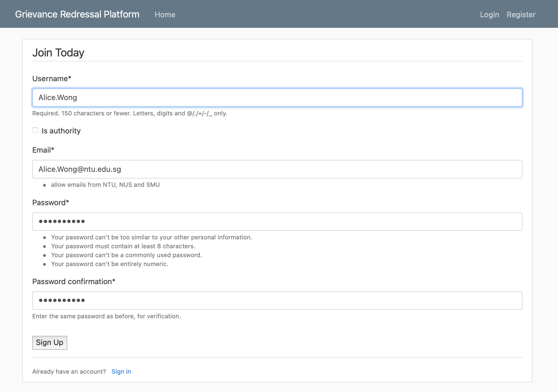The height and width of the screenshot is (392, 558).
Task: Click the Is authority label text
Action: 61,131
